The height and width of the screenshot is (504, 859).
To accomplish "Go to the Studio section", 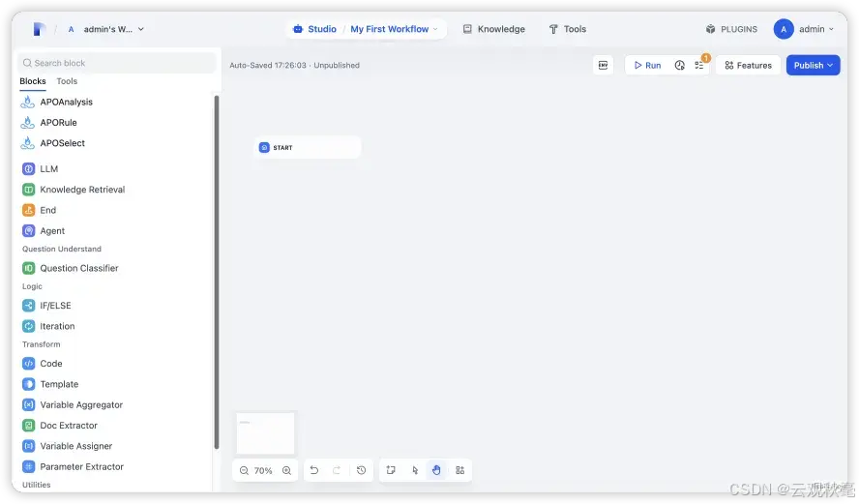I will tap(315, 29).
